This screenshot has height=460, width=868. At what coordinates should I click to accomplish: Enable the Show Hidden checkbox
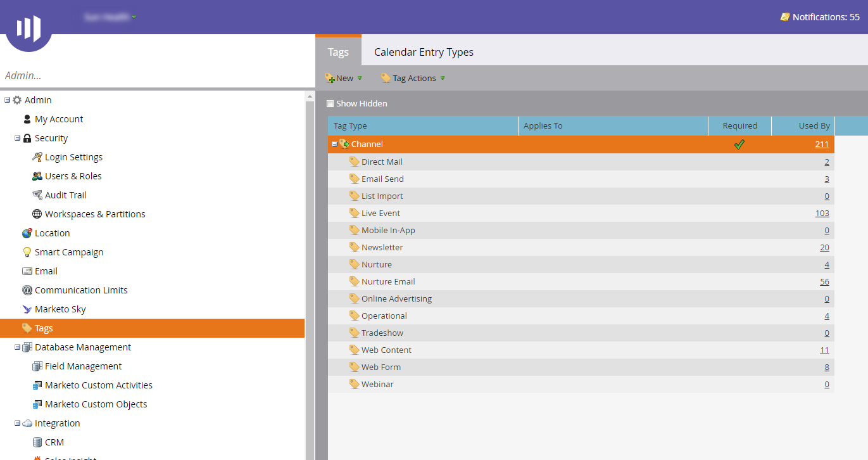pyautogui.click(x=330, y=103)
